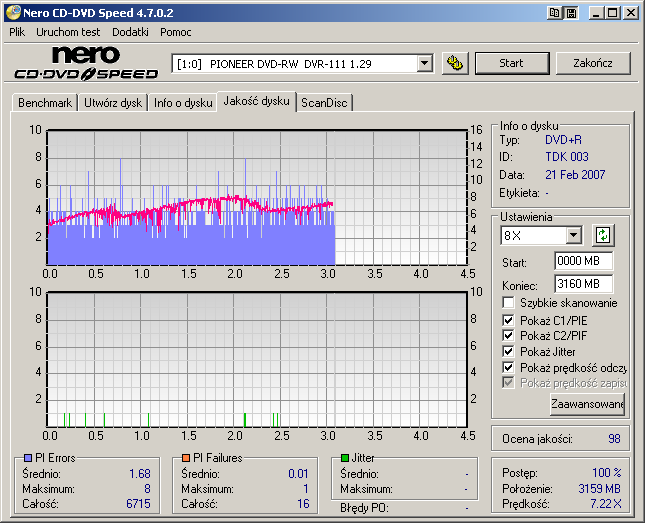This screenshot has height=523, width=645.
Task: Toggle Pokaż Jitter checkbox
Action: coord(508,351)
